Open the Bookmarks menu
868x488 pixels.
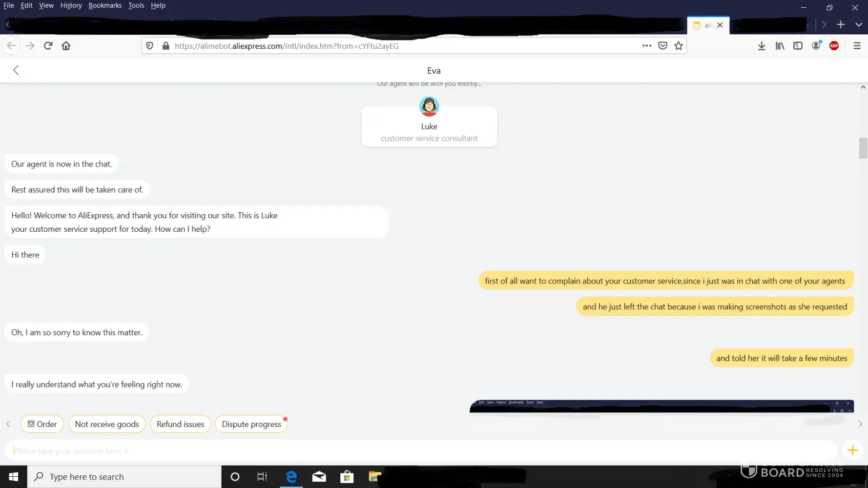105,5
